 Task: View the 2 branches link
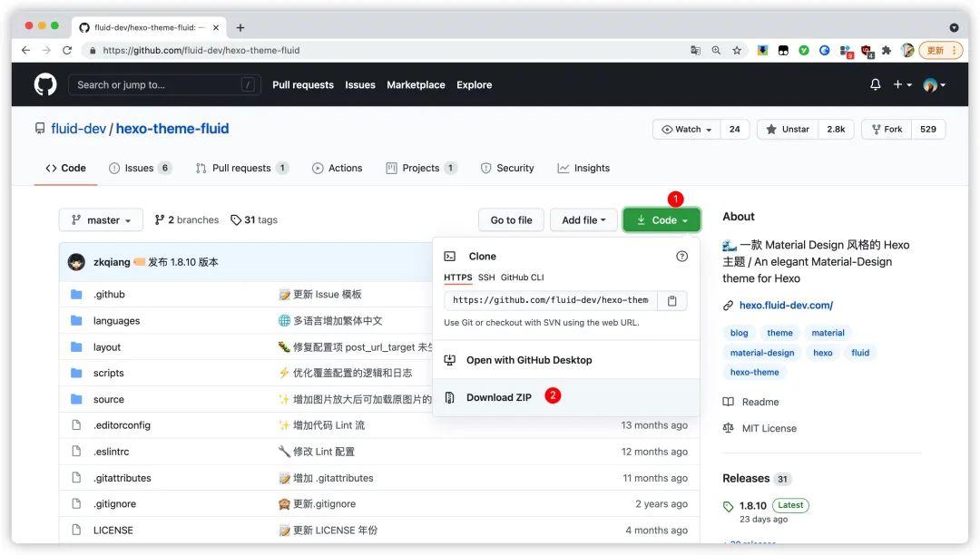[x=186, y=219]
